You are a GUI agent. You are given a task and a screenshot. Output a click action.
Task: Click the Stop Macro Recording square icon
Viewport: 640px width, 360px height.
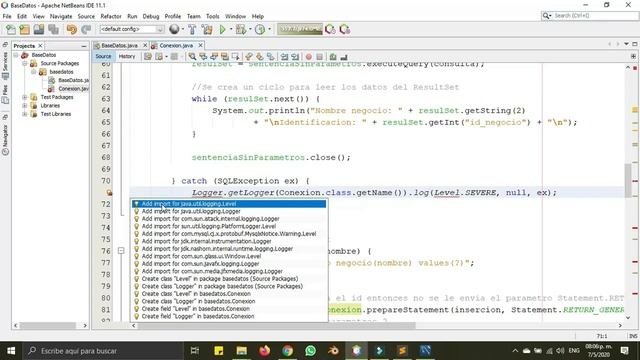click(x=320, y=57)
